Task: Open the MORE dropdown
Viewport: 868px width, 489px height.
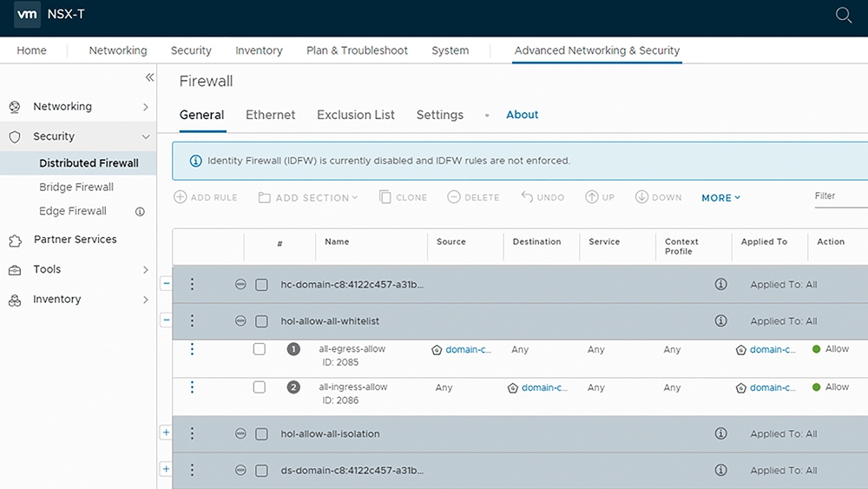Action: (720, 198)
